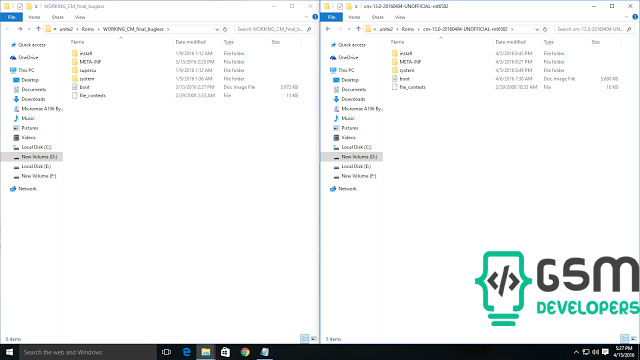The image size is (640, 360).
Task: Switch left window to details view
Action: 305,339
